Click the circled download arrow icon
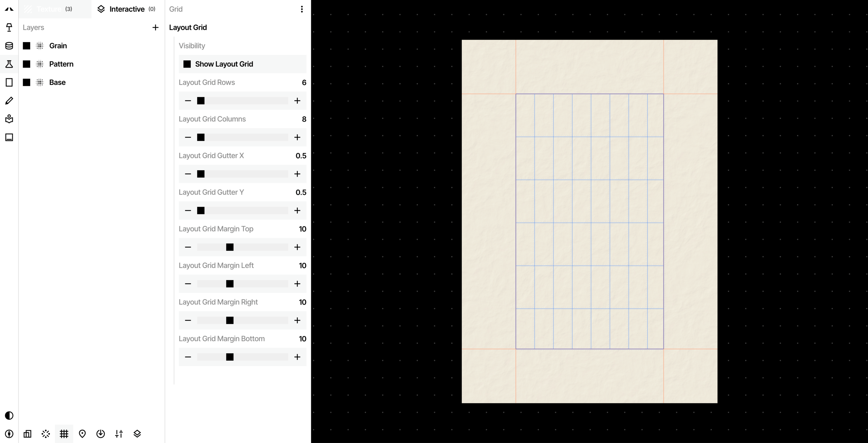The image size is (868, 443). (101, 433)
